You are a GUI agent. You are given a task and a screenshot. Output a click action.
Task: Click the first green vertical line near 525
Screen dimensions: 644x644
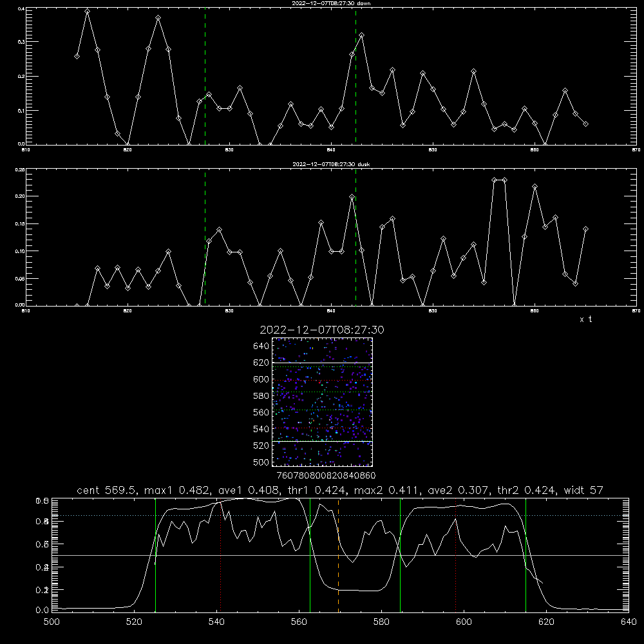[155, 555]
